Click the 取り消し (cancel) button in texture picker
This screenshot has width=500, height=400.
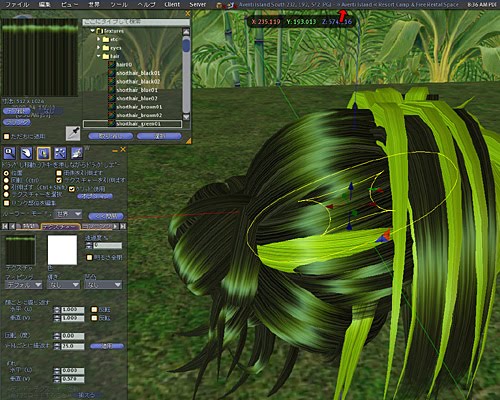click(x=111, y=136)
